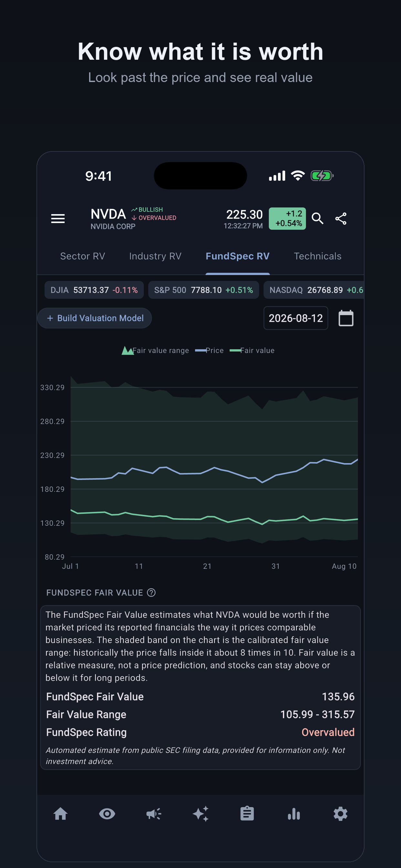Tap the NVDA ticker symbol
This screenshot has width=401, height=868.
point(108,214)
